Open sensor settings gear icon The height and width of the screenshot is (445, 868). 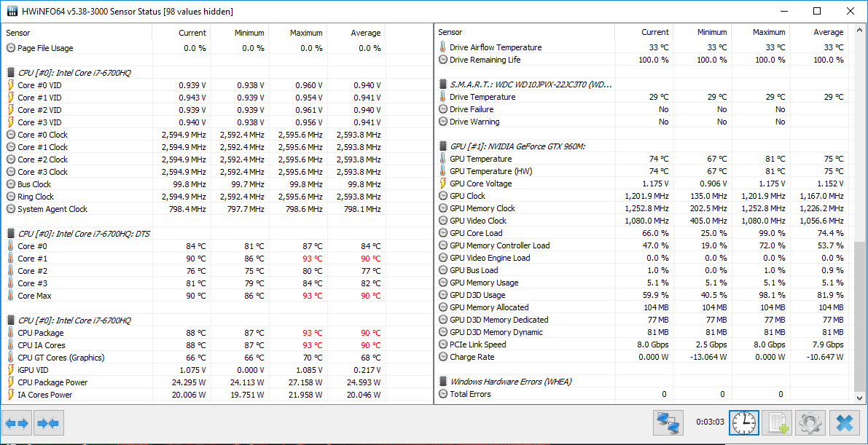pyautogui.click(x=810, y=424)
